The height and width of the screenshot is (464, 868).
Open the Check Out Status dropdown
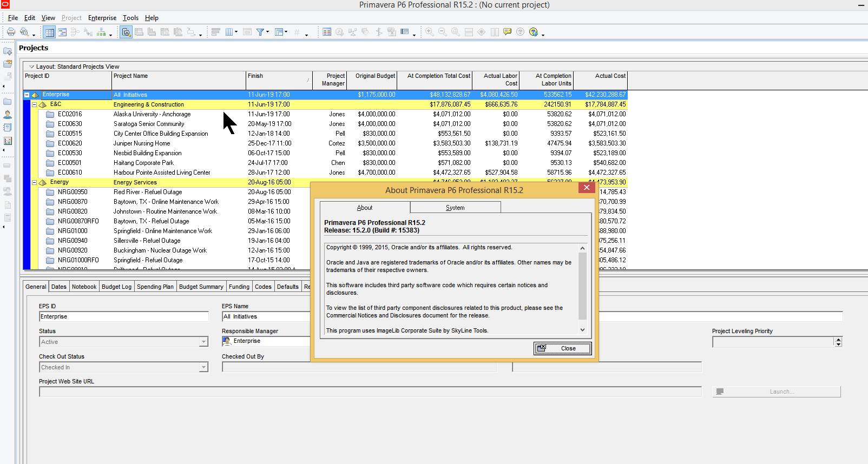(203, 367)
